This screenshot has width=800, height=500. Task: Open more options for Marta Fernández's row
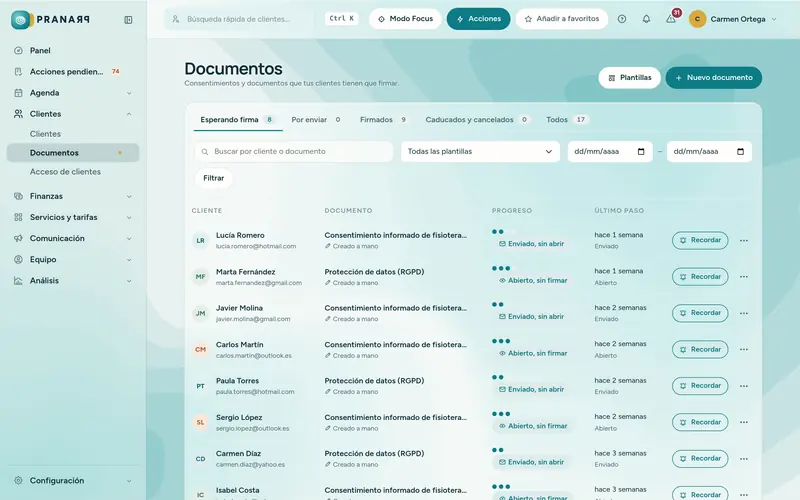(x=744, y=277)
